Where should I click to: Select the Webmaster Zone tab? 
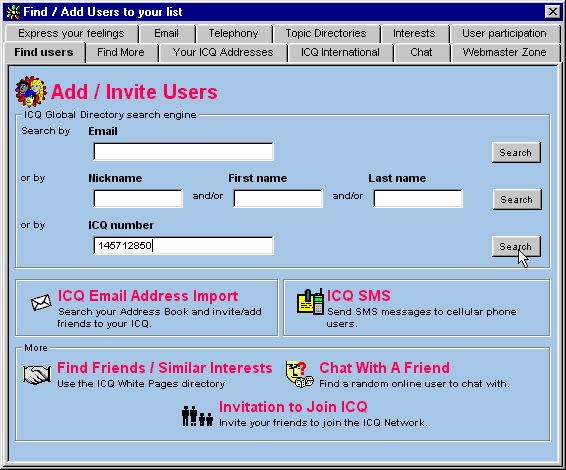click(x=504, y=52)
